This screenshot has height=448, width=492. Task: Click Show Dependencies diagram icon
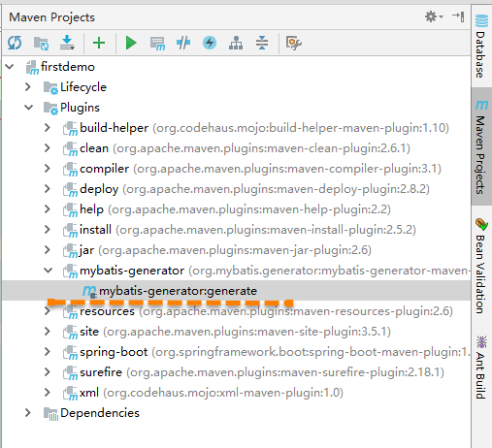click(236, 43)
